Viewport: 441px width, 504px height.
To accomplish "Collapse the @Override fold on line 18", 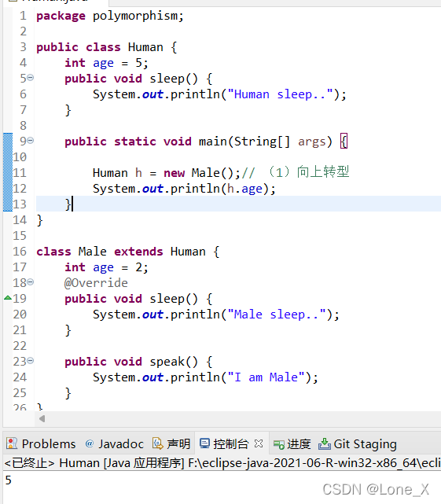I will (x=30, y=282).
